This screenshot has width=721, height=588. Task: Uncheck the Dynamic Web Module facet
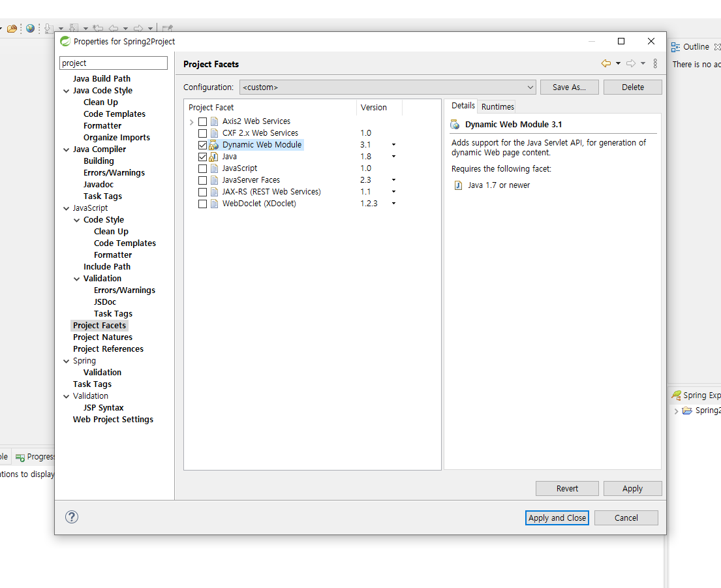(202, 145)
